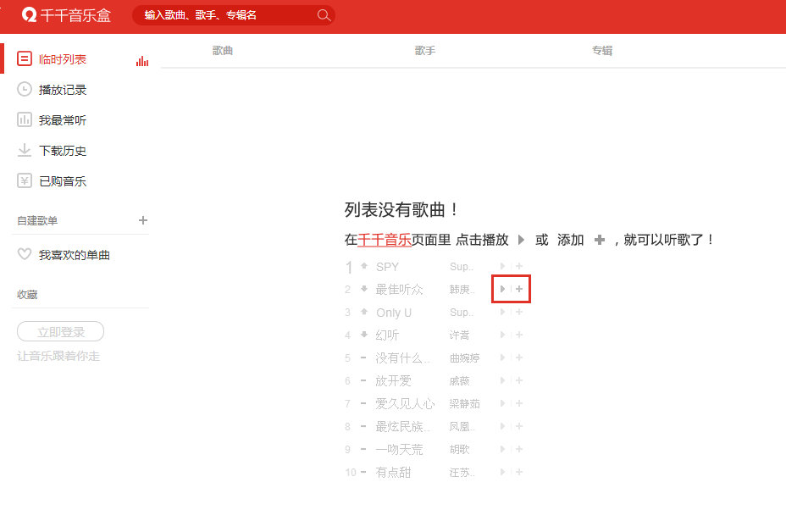
Task: Click the 专辑 column header
Action: (602, 51)
